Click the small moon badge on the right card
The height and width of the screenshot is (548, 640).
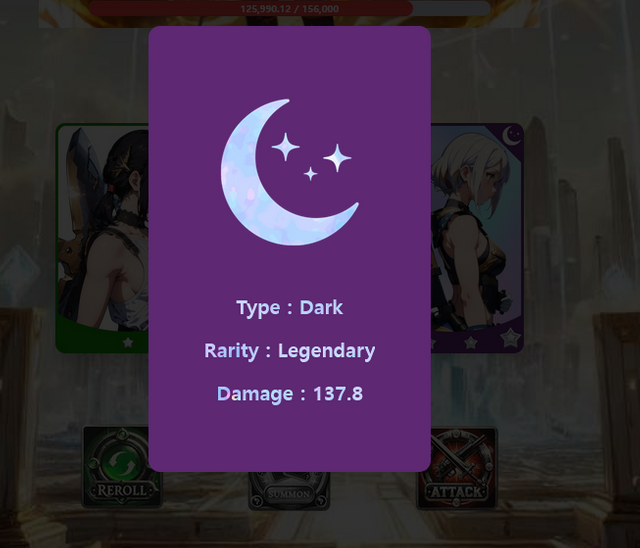tap(512, 135)
